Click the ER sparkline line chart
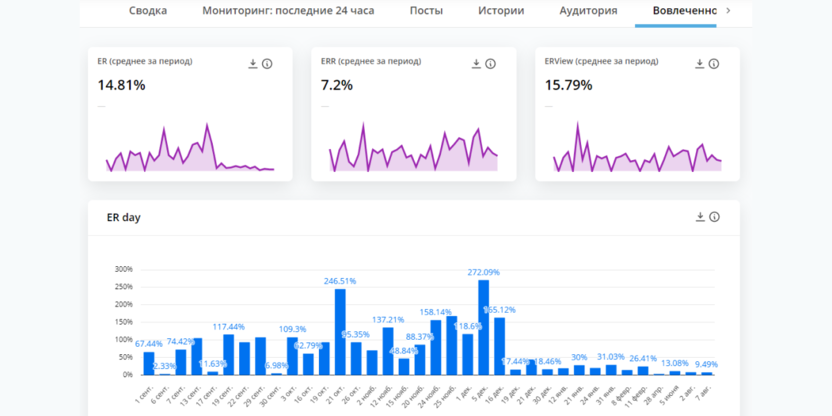The width and height of the screenshot is (832, 416). tap(190, 152)
